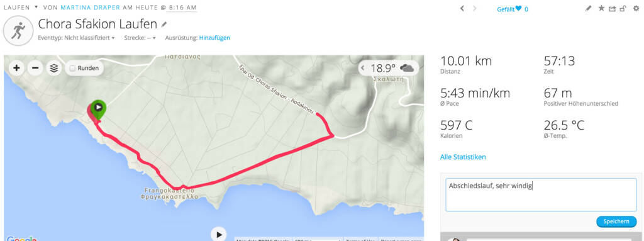Open Martina Draper profile link
Viewport: 644px width, 241px height.
click(91, 8)
